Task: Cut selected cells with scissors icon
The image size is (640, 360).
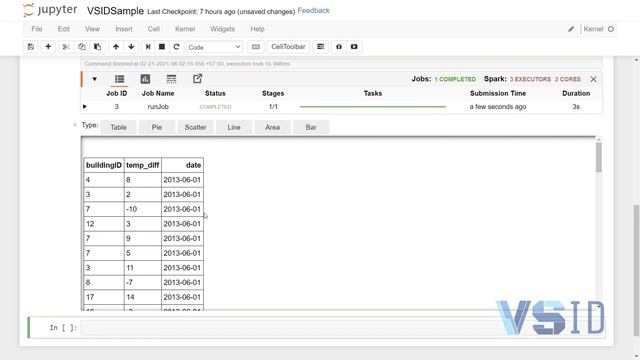Action: point(66,47)
